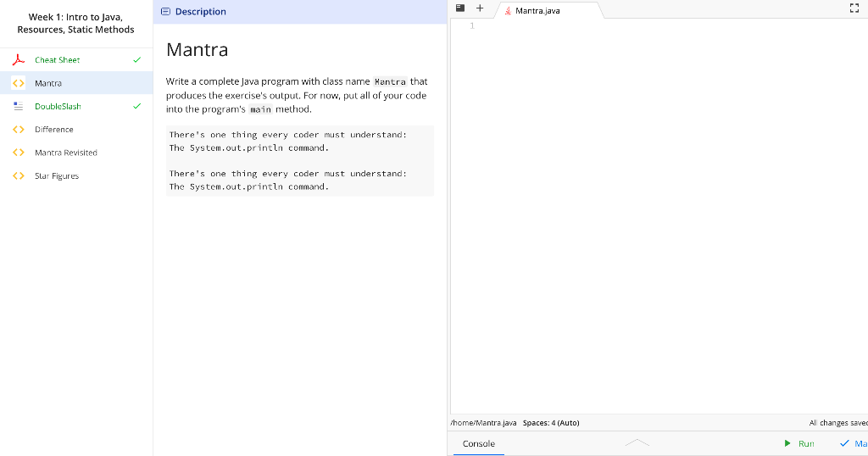Screen dimensions: 868x456
Task: Click the All changes saved status text
Action: click(x=838, y=423)
